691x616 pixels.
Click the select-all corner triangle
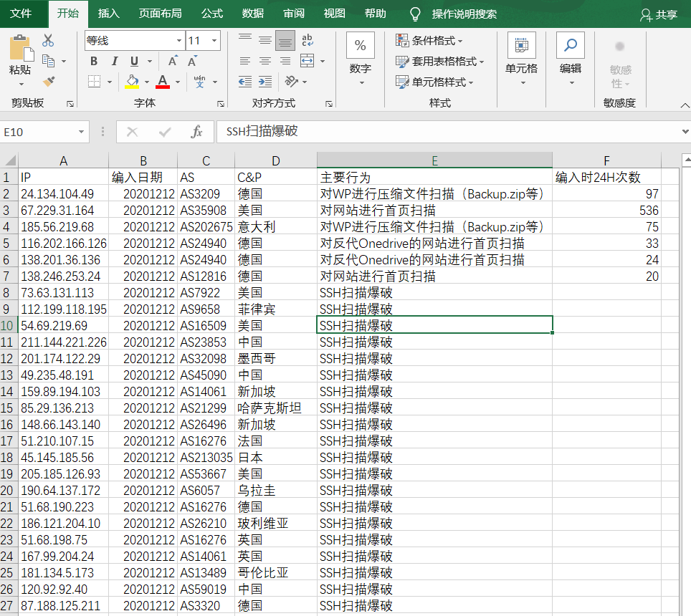click(x=9, y=160)
